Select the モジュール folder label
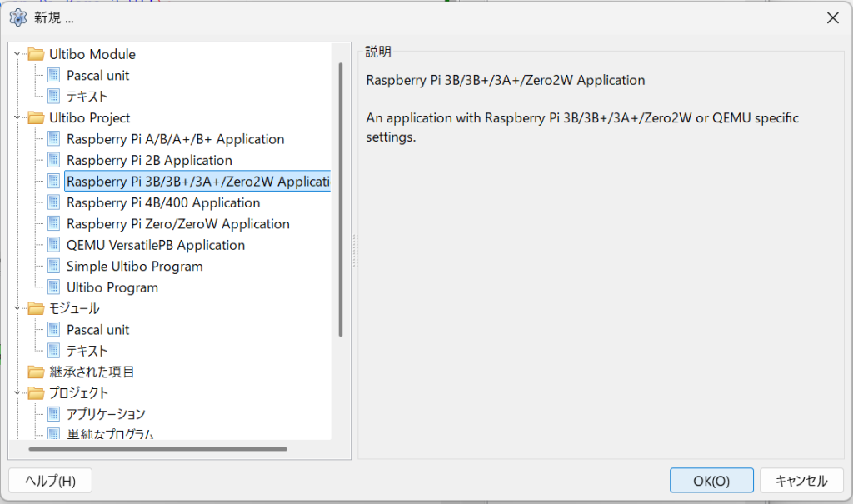The image size is (853, 504). 74,308
